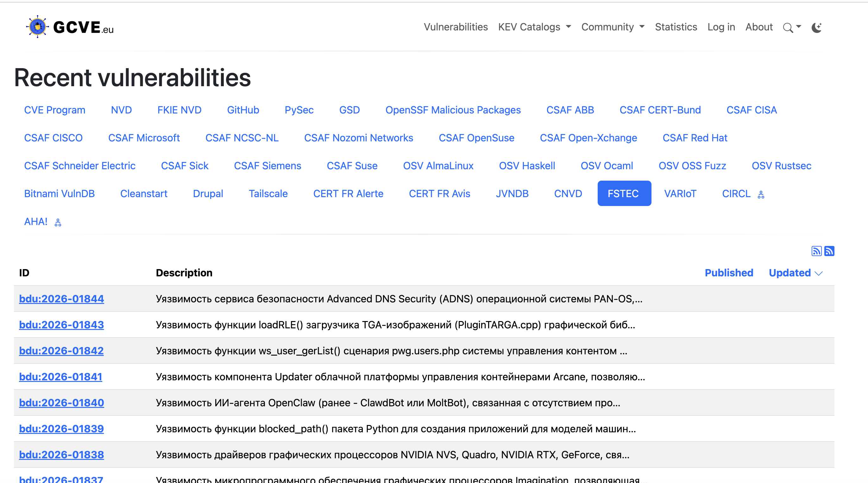Open Statistics in the navigation bar
The width and height of the screenshot is (868, 483).
click(676, 27)
